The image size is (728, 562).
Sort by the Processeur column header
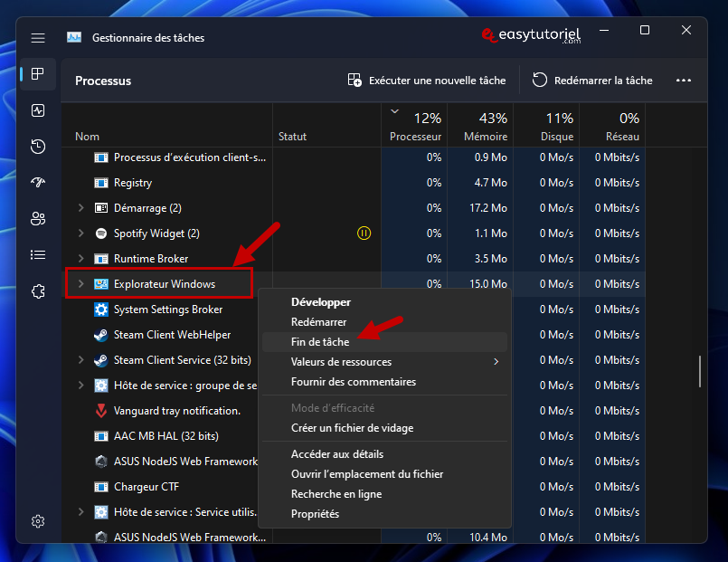414,126
